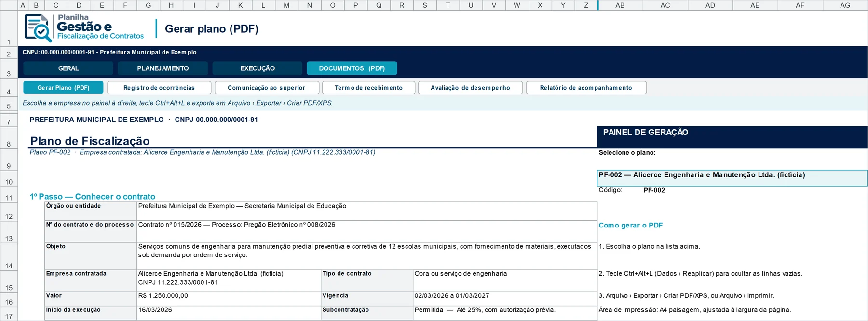Image resolution: width=868 pixels, height=321 pixels.
Task: Open Relatório de acompanhamento
Action: click(x=586, y=88)
